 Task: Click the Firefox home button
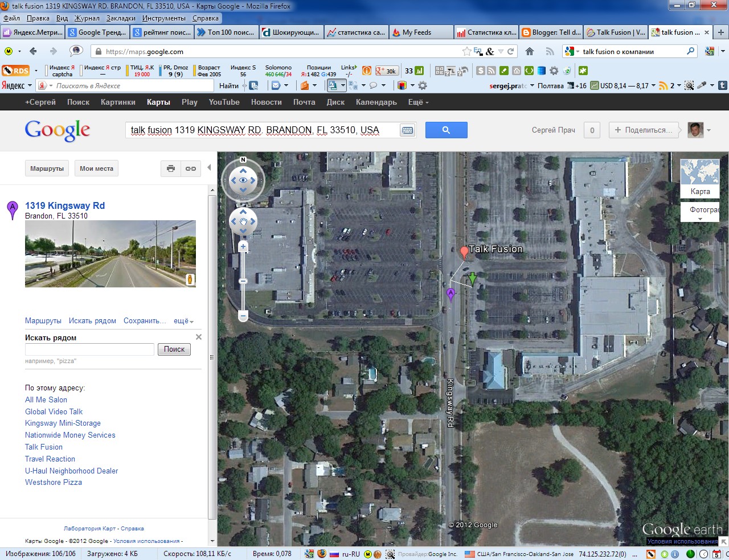coord(530,51)
